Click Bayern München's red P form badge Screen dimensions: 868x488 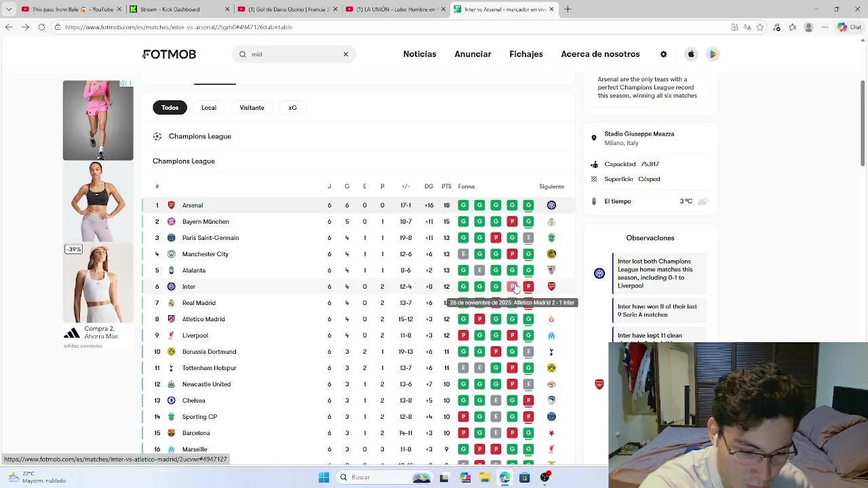click(512, 222)
